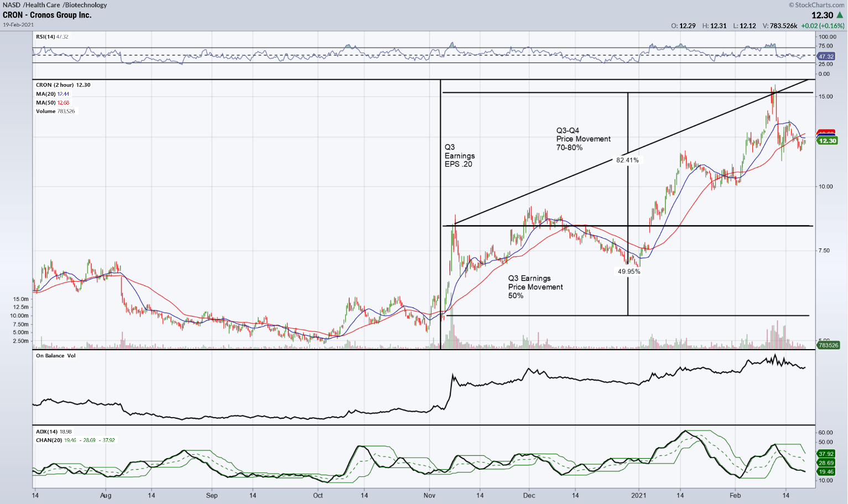
Task: Click the 37.92 upper channel tag on right axis
Action: click(826, 454)
